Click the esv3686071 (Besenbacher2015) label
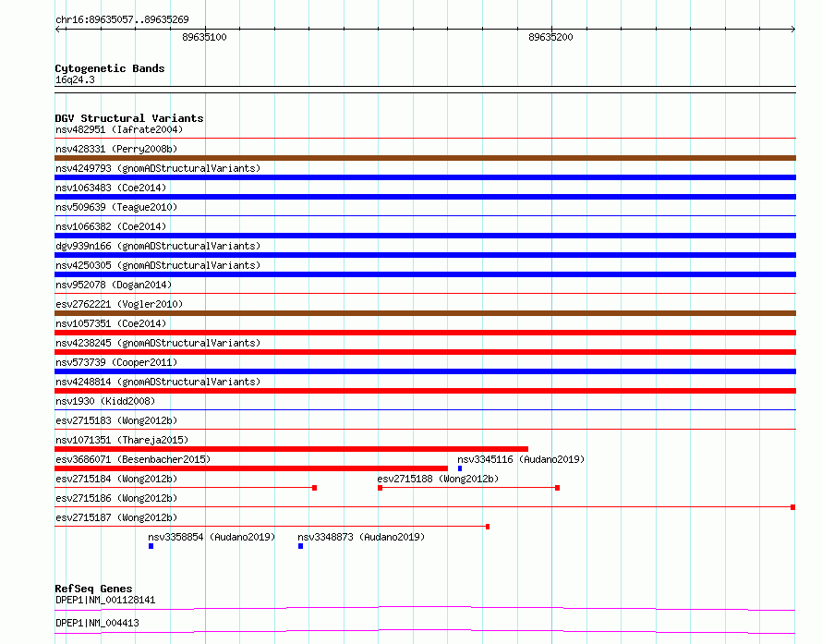The width and height of the screenshot is (822, 644). 133,459
